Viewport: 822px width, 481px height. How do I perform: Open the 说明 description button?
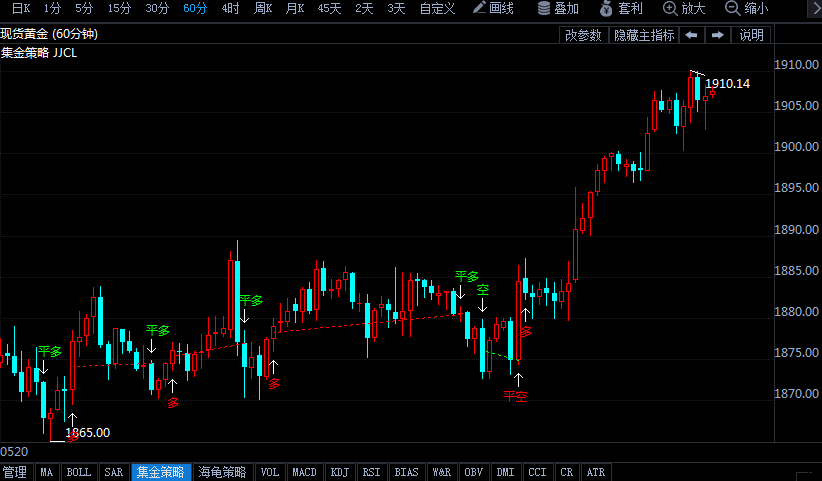click(751, 35)
